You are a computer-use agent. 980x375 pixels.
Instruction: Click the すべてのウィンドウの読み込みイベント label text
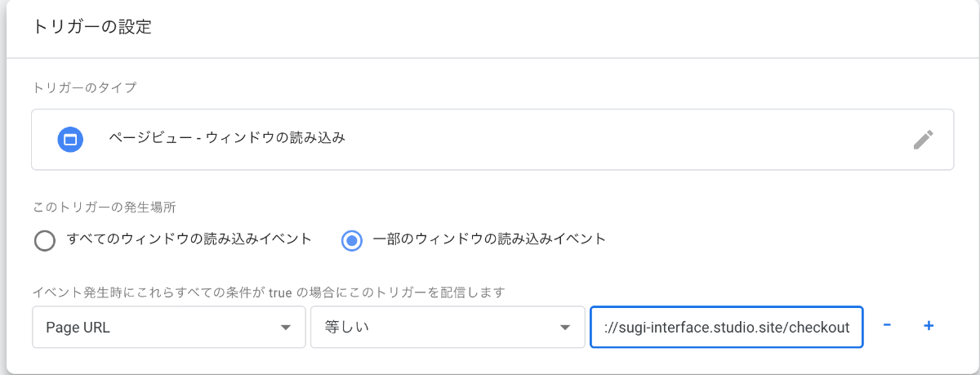(x=189, y=239)
